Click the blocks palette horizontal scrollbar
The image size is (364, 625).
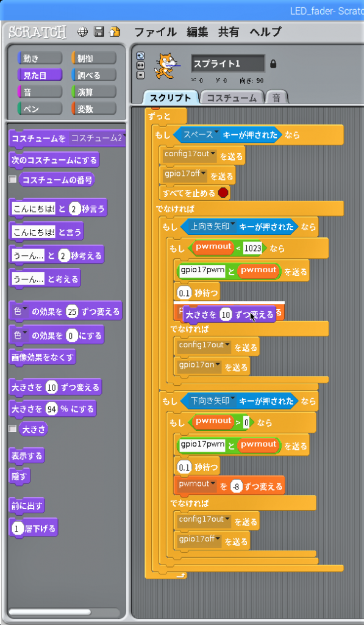pos(64,612)
